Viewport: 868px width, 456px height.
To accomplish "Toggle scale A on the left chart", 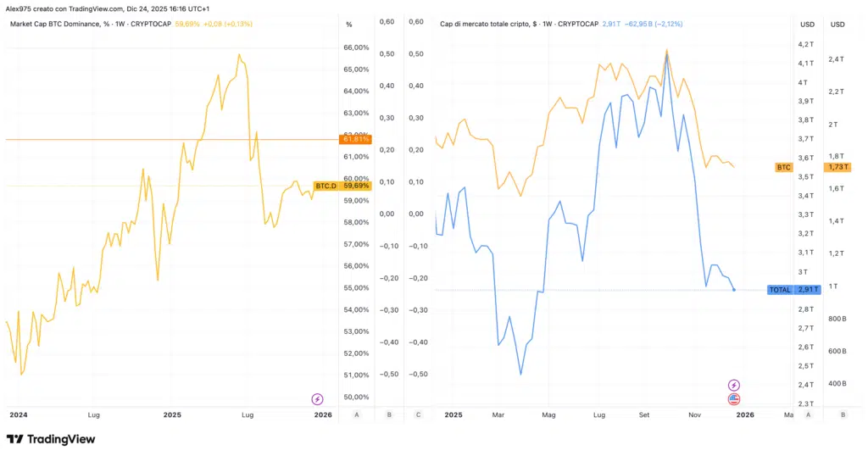I will click(x=357, y=414).
